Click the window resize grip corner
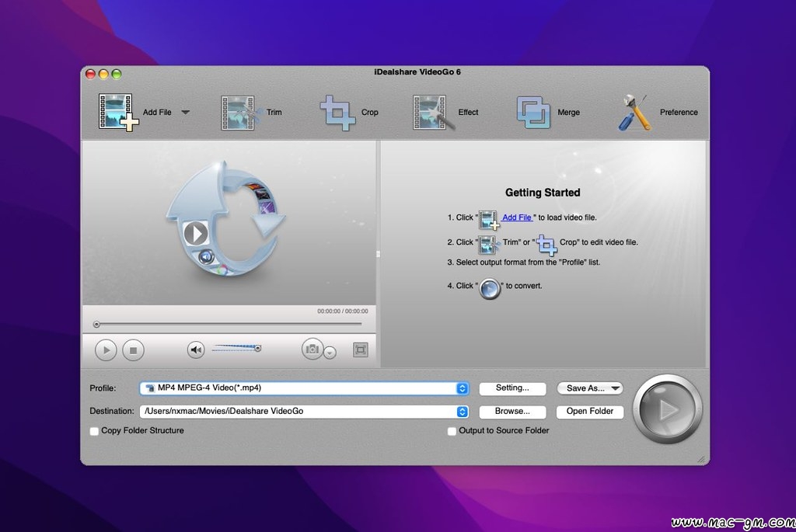Screen dimensions: 796x532 (x=701, y=459)
